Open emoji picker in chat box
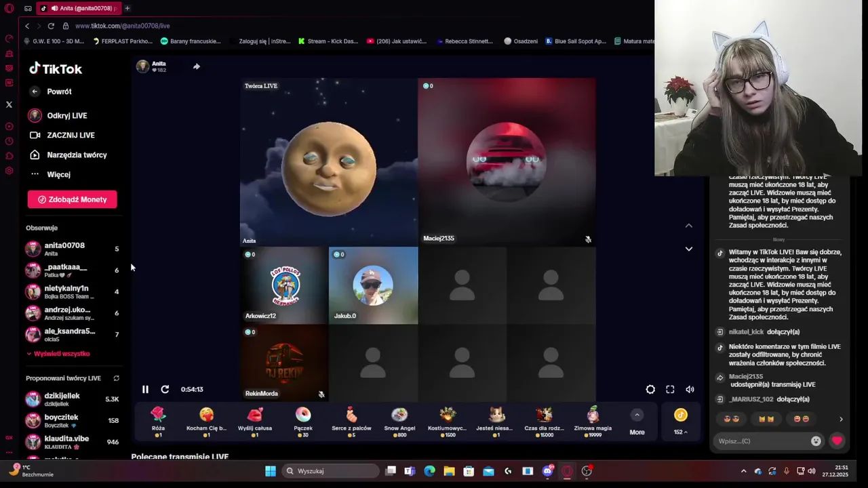Screen dimensions: 868x488 816,441
